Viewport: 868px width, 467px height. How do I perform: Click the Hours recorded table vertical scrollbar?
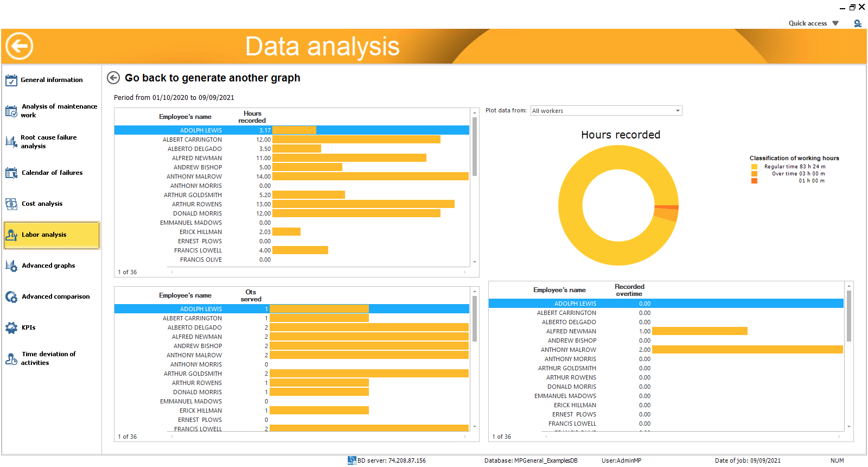475,147
